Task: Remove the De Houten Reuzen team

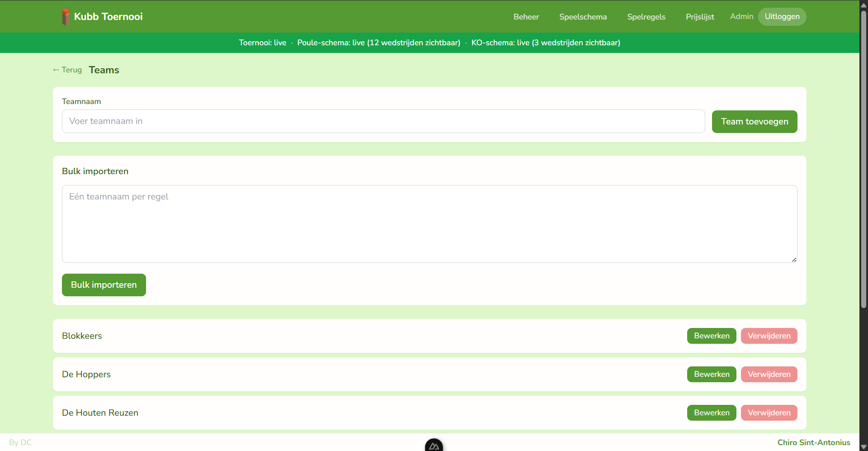Action: point(769,413)
